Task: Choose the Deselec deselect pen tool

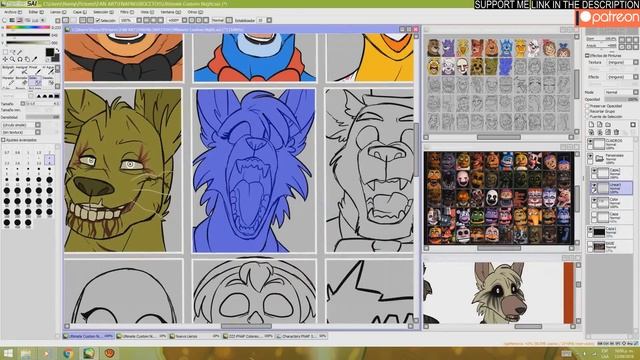Action: click(49, 81)
